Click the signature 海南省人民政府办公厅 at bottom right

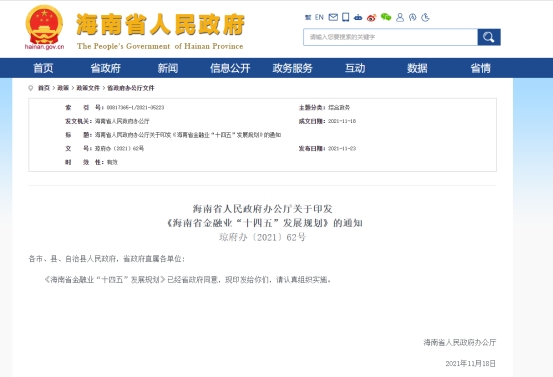point(460,342)
